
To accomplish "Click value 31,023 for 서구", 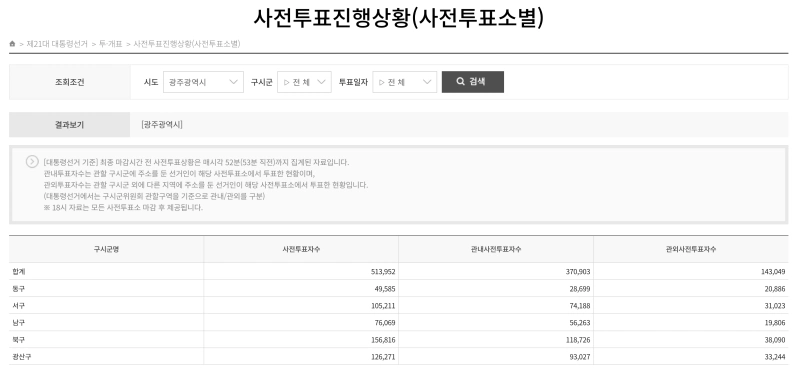I will 774,306.
